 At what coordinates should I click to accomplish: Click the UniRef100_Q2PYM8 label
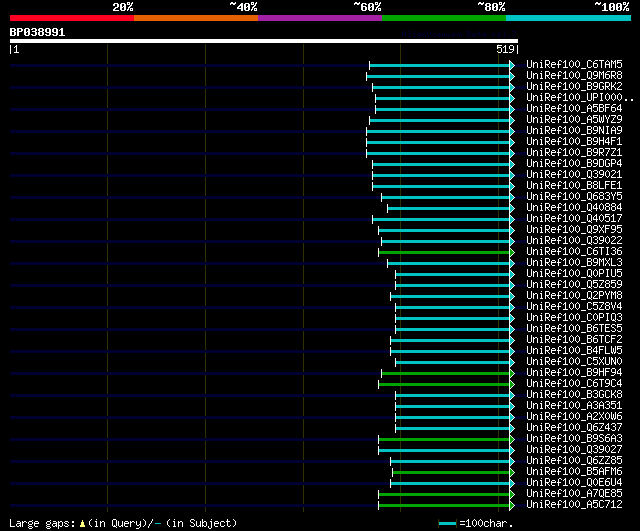coord(574,296)
